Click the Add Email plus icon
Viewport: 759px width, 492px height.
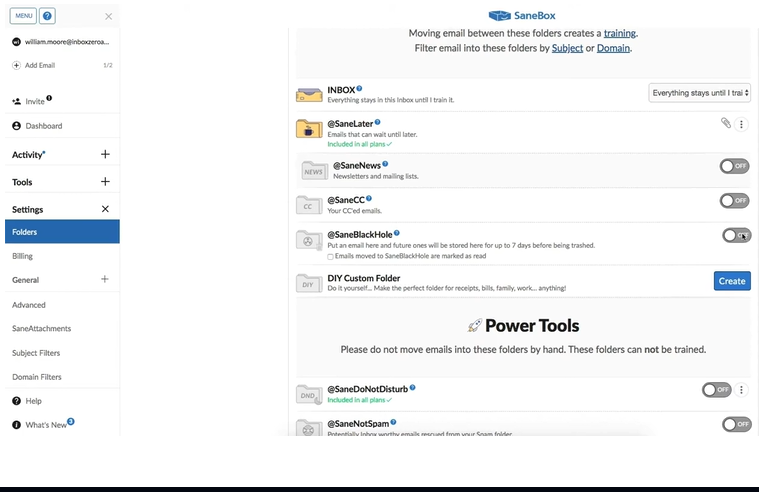click(x=16, y=65)
